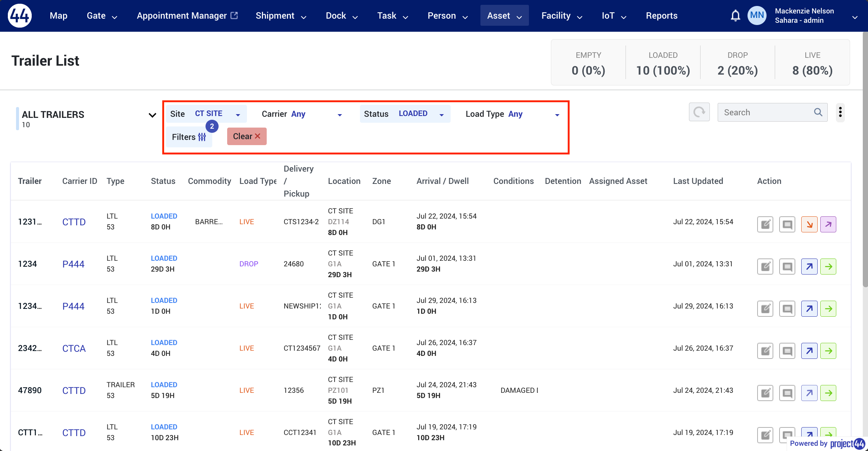868x451 pixels.
Task: Click the green arrow action in the CT1234567 row
Action: (828, 351)
